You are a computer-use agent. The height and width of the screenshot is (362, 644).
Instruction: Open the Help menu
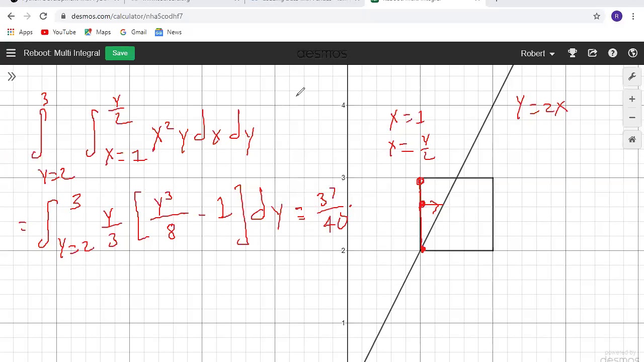[612, 53]
